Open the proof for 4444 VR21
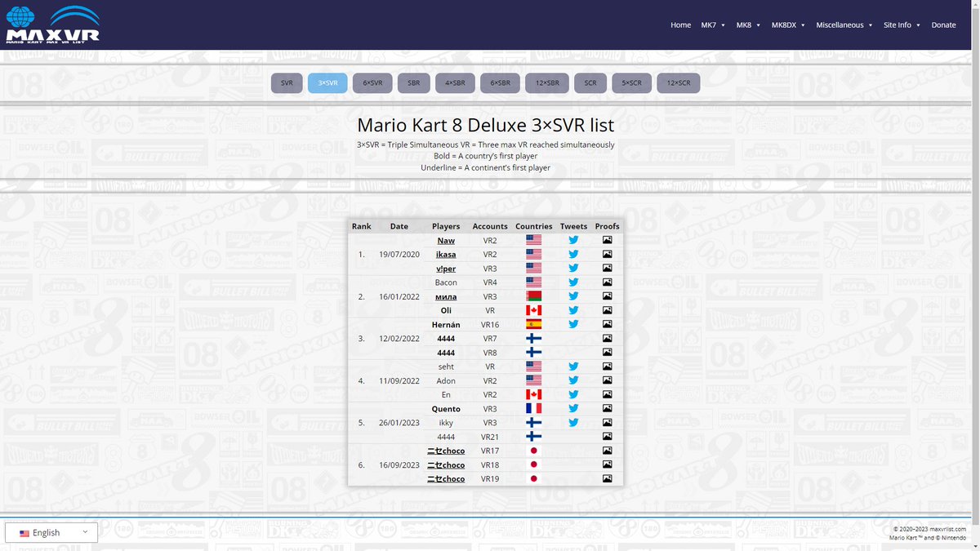 click(x=607, y=437)
